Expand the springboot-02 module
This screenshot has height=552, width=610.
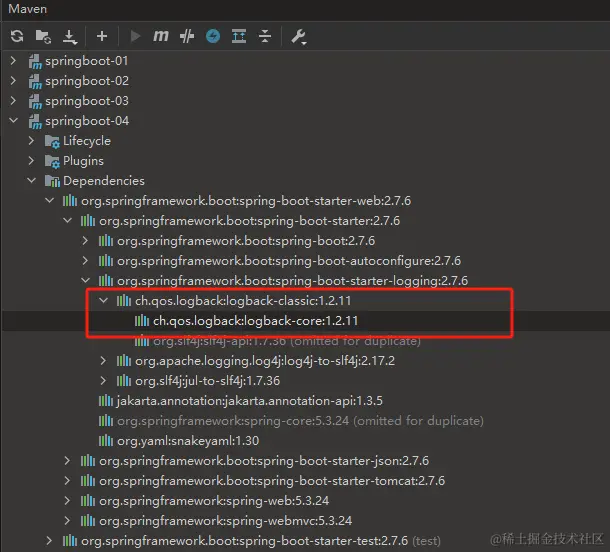pos(13,81)
